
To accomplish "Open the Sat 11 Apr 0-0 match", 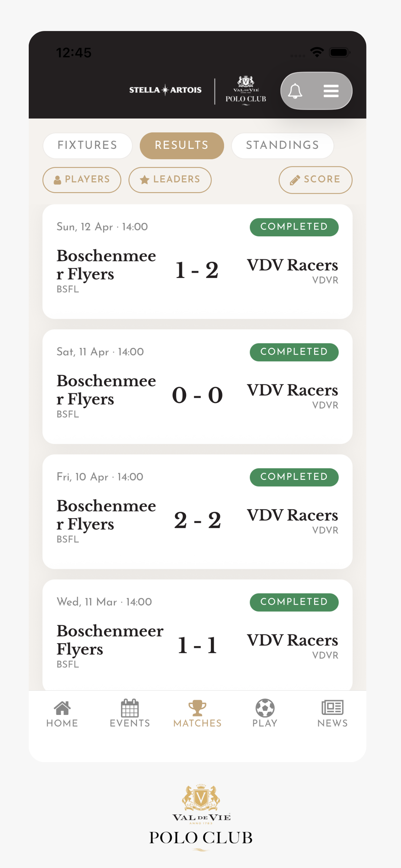I will [198, 387].
